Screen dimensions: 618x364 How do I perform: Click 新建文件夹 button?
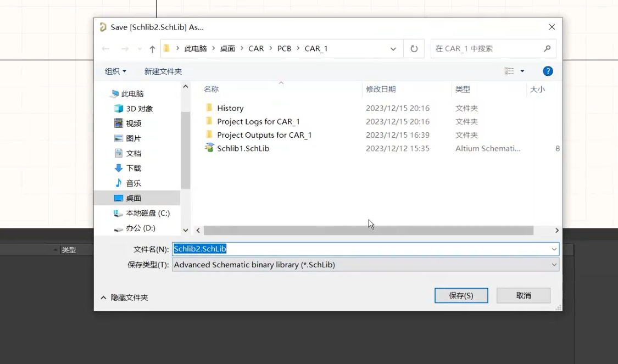163,71
